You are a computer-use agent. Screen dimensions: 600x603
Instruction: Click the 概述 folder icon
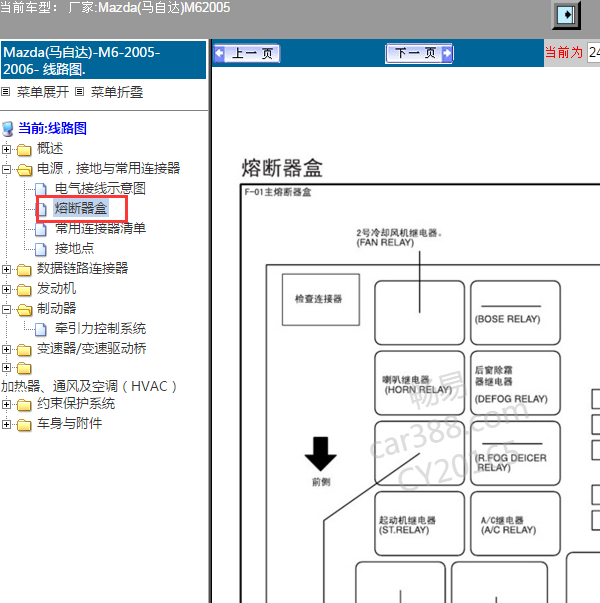click(24, 150)
